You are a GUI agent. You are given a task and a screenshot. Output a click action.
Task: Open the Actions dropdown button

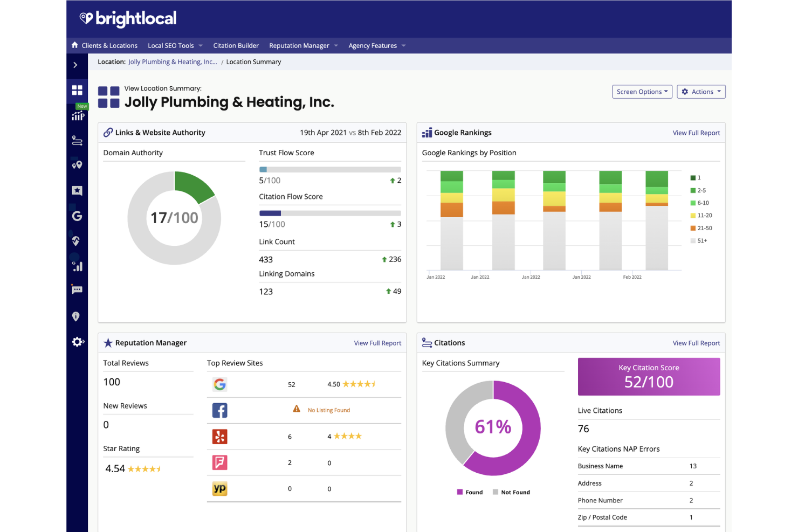pyautogui.click(x=701, y=92)
